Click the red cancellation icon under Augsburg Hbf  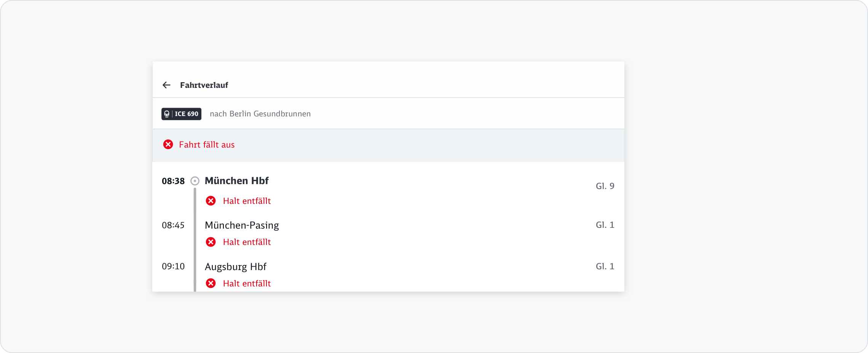click(211, 283)
